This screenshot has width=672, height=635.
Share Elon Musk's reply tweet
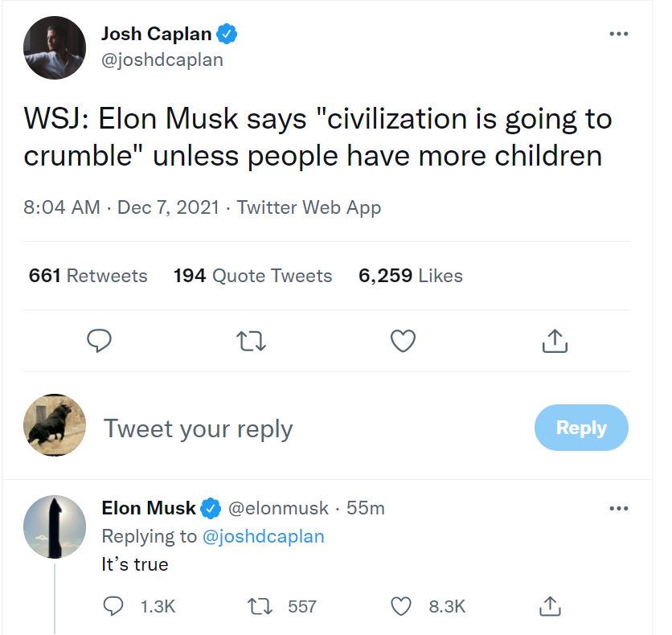[x=551, y=607]
